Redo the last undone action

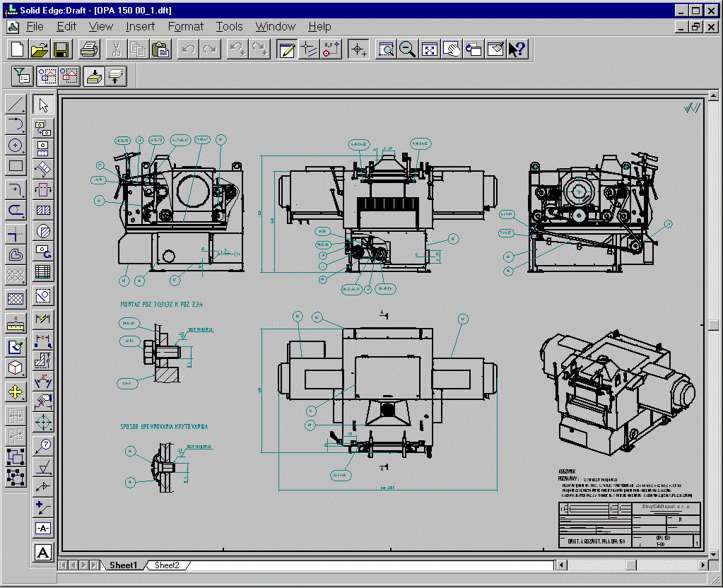pos(210,49)
